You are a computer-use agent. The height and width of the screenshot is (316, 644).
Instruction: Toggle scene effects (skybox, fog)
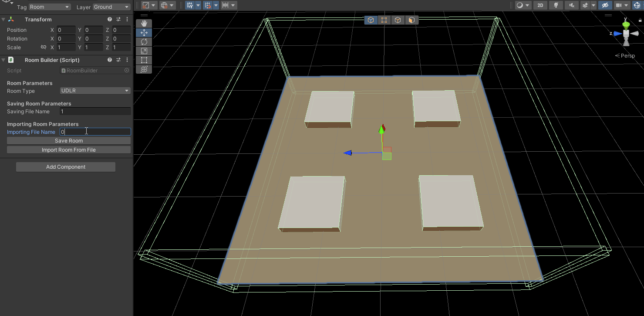[x=586, y=5]
